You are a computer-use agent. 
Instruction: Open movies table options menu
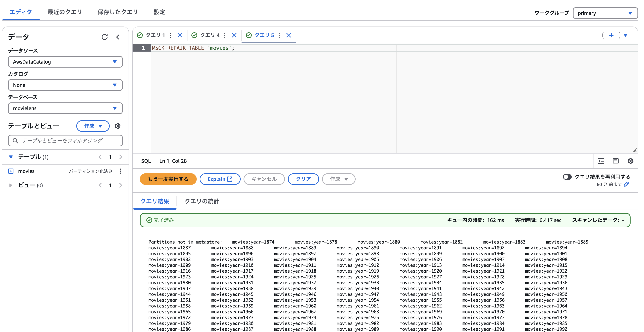pyautogui.click(x=120, y=171)
